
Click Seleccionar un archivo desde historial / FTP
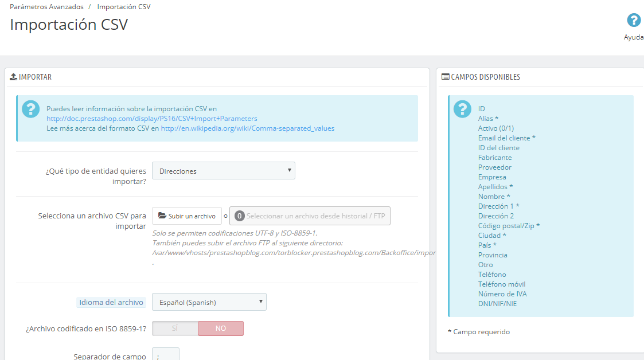tap(310, 216)
